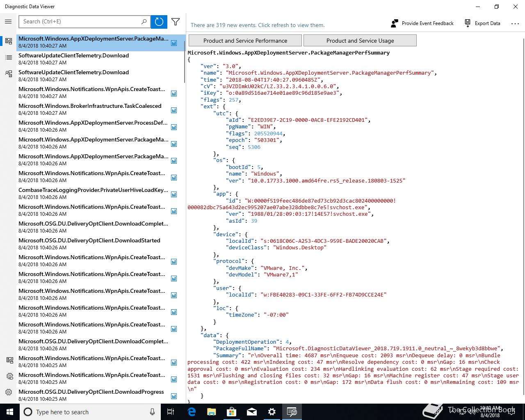The image size is (525, 420).
Task: Click chart icon on selected PackageManagerPerfSummary row
Action: click(x=174, y=43)
